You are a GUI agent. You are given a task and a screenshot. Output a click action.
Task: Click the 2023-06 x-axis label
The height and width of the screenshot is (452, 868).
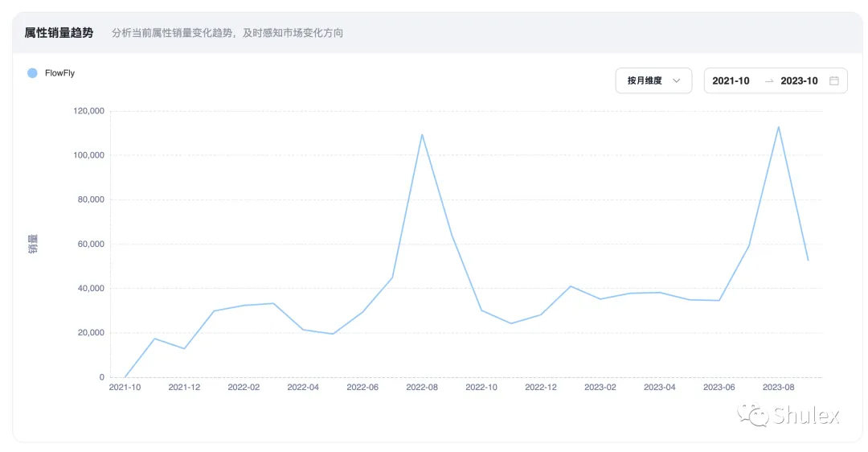coord(719,387)
